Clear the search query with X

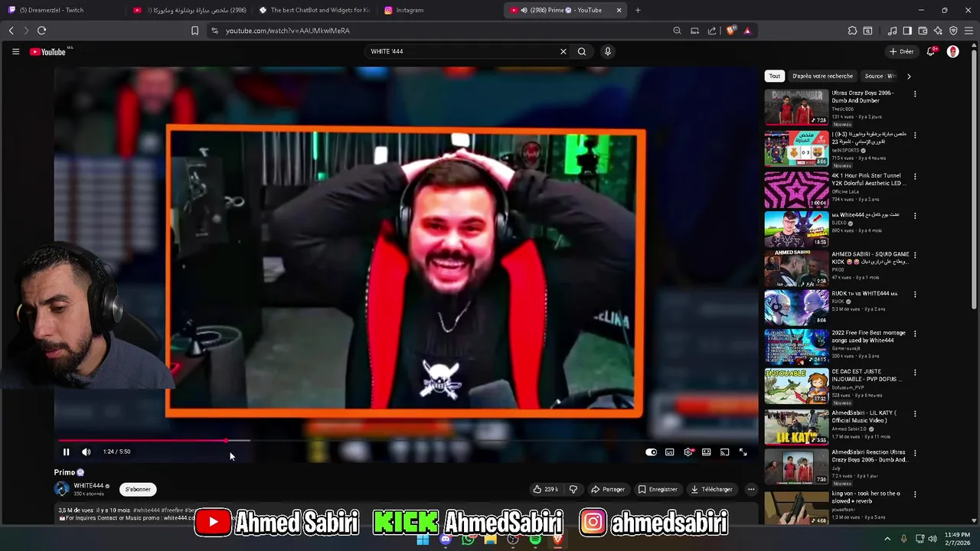pyautogui.click(x=563, y=51)
